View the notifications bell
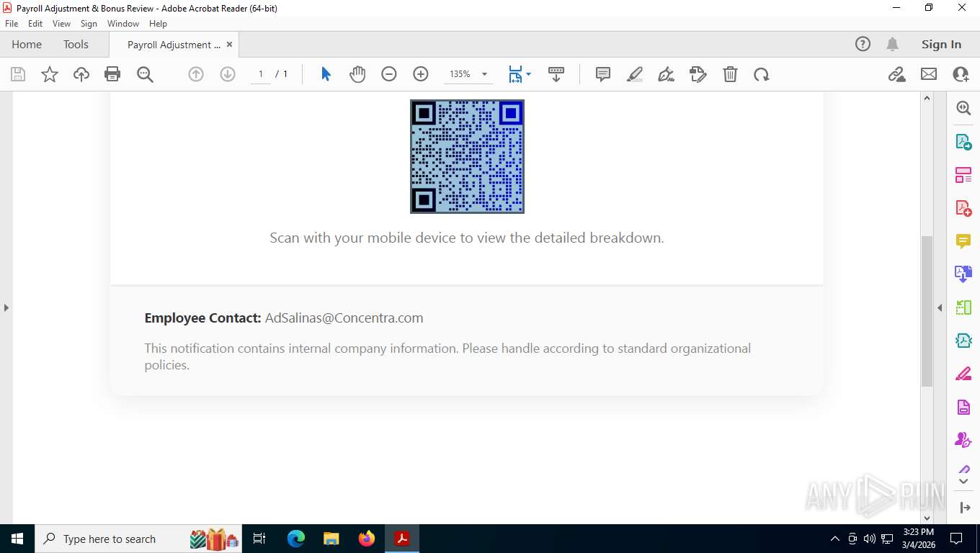The height and width of the screenshot is (553, 980). (x=892, y=44)
